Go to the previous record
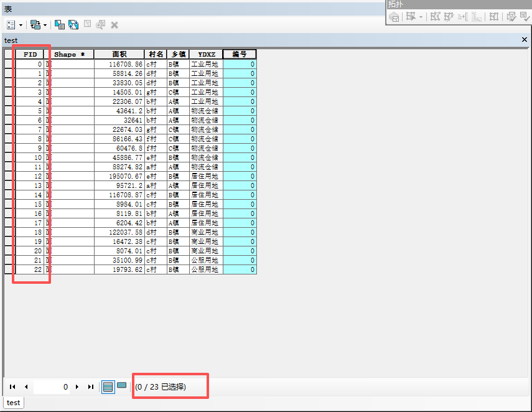The height and width of the screenshot is (412, 532). pos(26,387)
